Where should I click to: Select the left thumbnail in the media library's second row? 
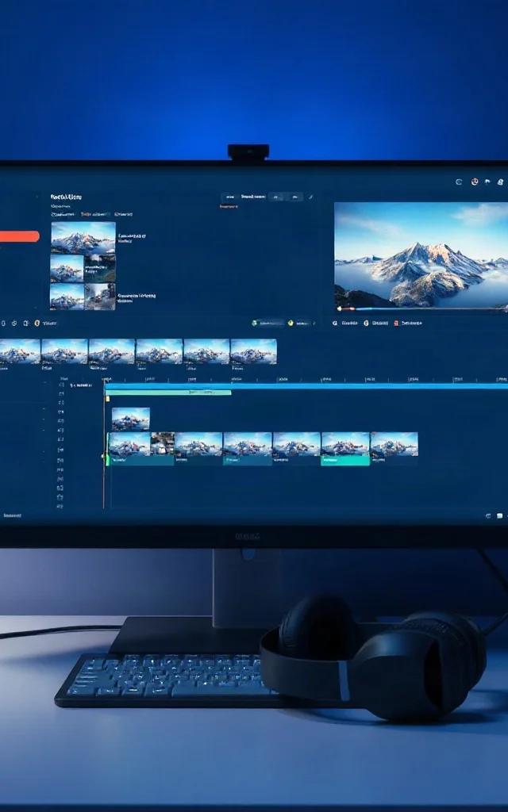tap(67, 268)
